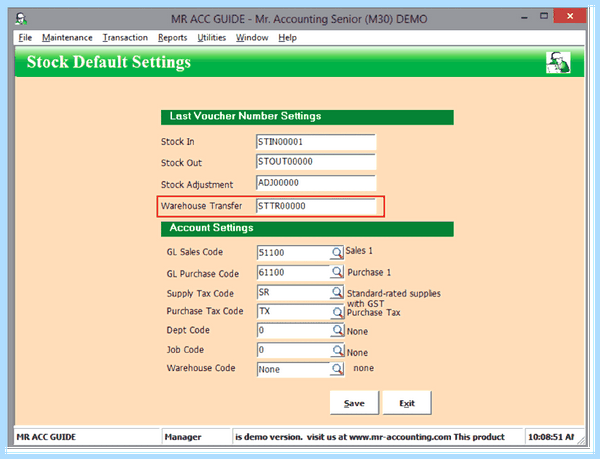
Task: Open lookup for Warehouse Code
Action: [337, 369]
